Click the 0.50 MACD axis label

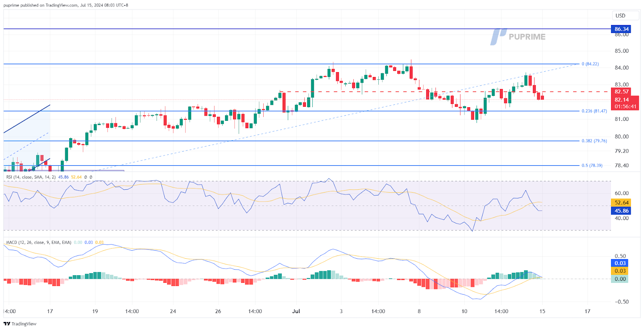(x=620, y=256)
